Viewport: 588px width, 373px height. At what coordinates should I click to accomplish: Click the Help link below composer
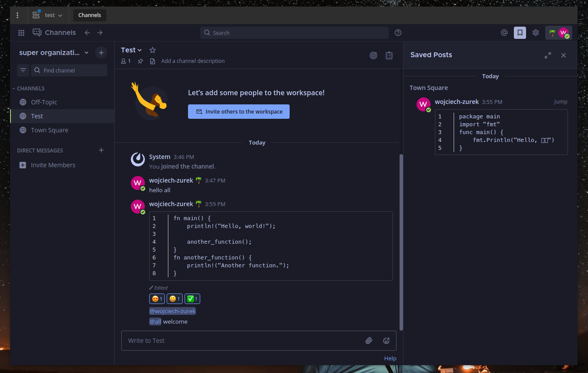pyautogui.click(x=390, y=358)
